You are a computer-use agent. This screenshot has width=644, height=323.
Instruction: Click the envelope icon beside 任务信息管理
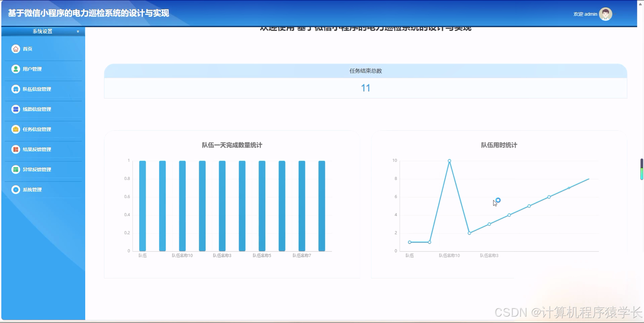tap(16, 130)
